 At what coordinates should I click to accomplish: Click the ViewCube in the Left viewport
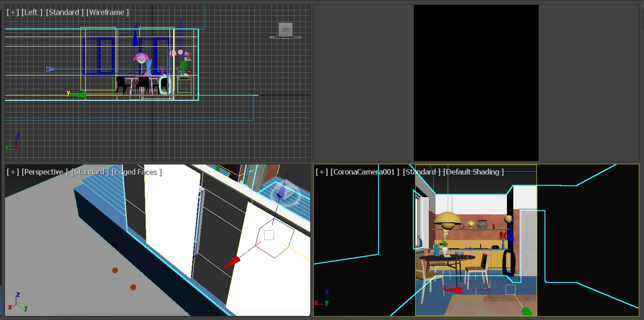pyautogui.click(x=285, y=30)
